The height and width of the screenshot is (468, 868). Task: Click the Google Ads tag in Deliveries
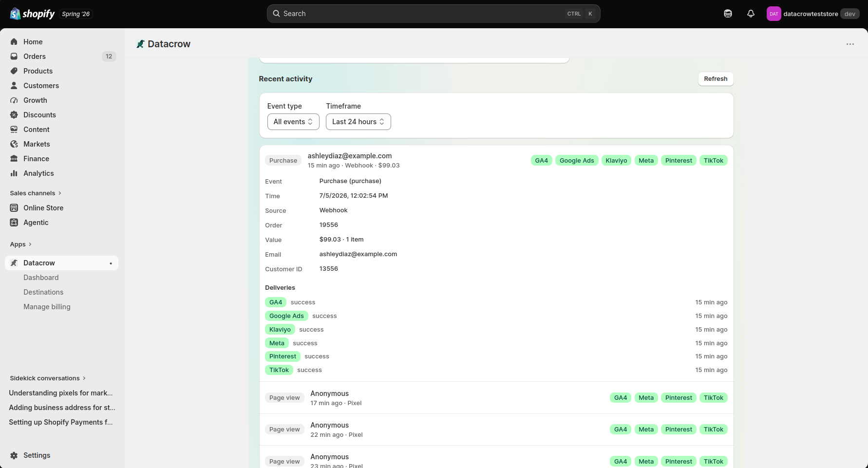tap(286, 316)
